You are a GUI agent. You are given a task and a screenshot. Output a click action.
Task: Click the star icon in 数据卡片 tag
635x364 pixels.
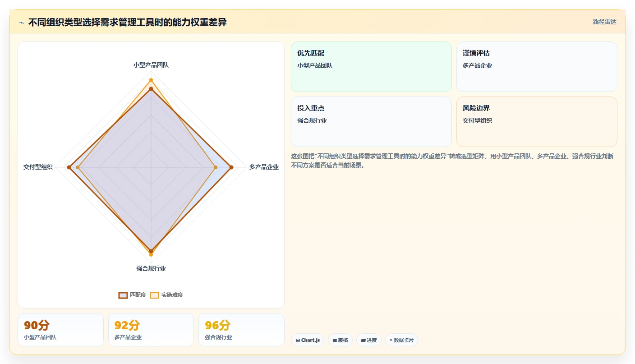391,340
